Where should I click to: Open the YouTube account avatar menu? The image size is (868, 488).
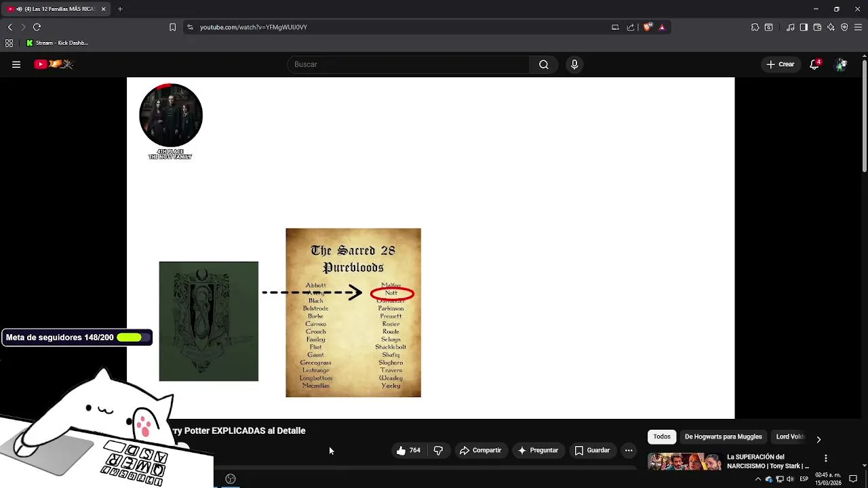(x=841, y=64)
